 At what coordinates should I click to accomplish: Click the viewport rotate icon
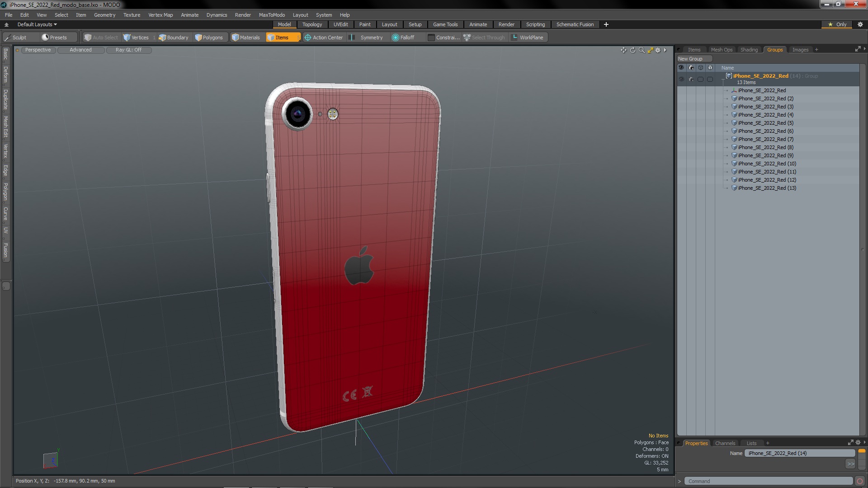click(x=632, y=50)
